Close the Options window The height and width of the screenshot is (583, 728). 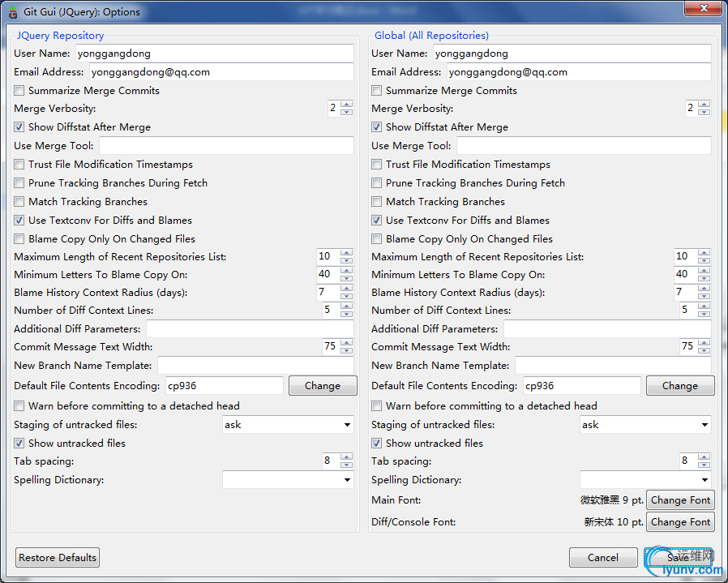coord(704,8)
